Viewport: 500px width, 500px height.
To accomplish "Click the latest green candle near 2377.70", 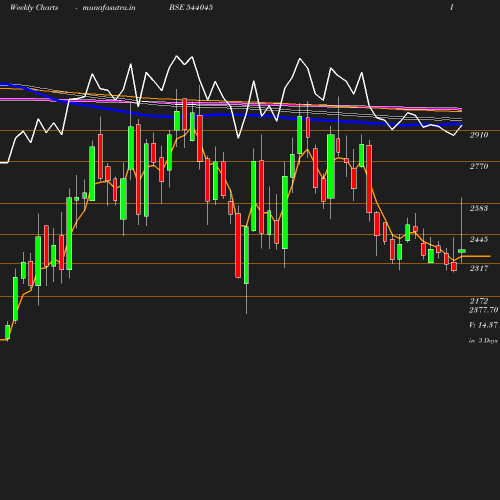I will pyautogui.click(x=462, y=251).
